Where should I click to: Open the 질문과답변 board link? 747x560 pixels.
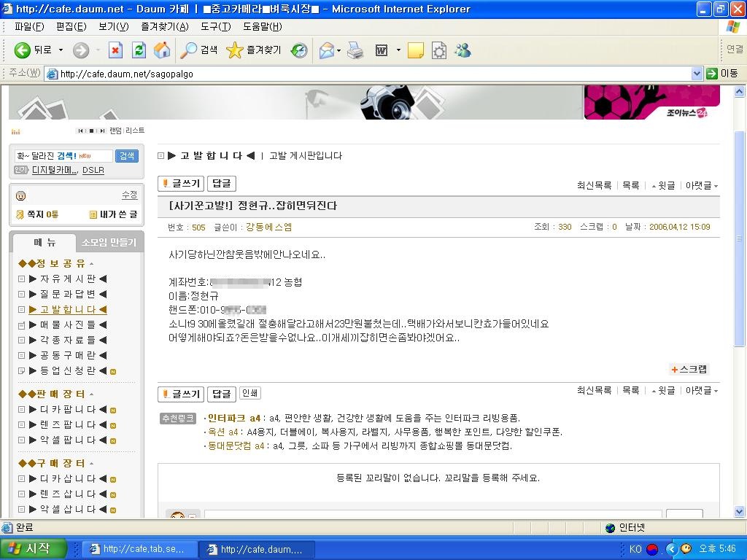(68, 295)
